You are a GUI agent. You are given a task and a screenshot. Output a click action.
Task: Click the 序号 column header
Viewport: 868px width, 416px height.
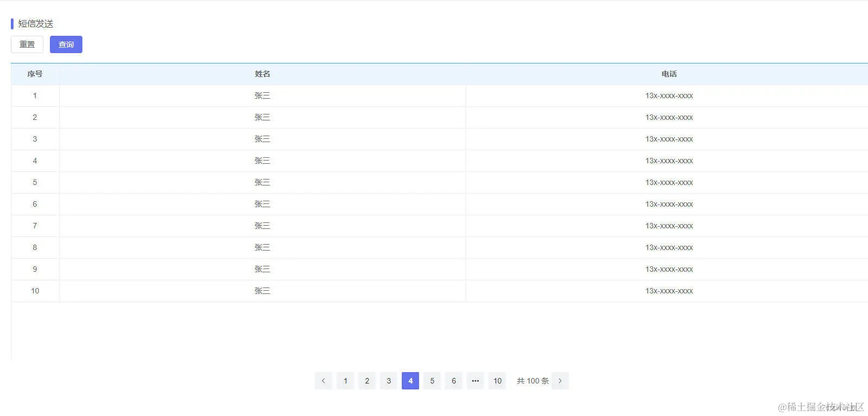pyautogui.click(x=35, y=74)
